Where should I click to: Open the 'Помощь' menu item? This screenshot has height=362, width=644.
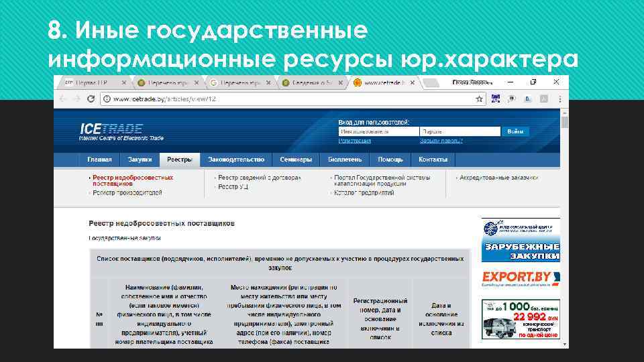(390, 160)
